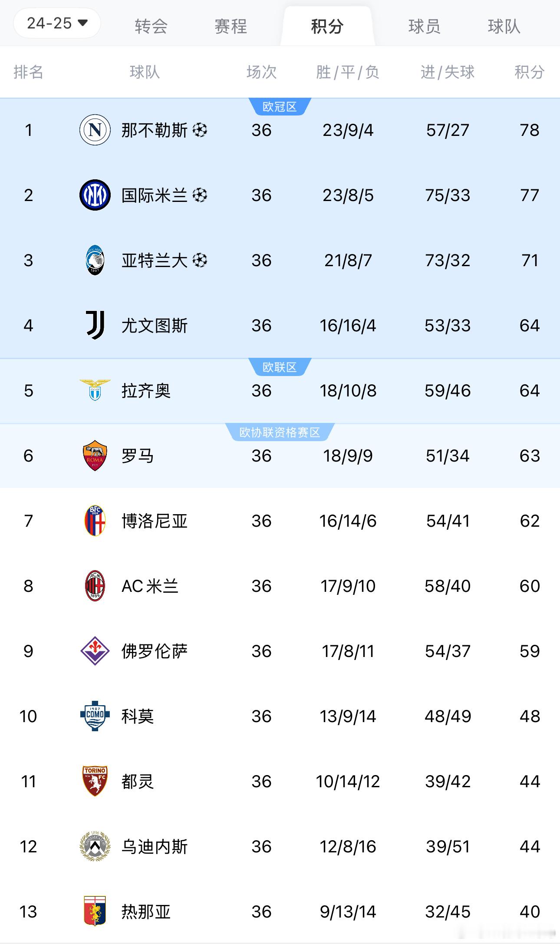
Task: Tap the Juventus logo
Action: coord(95,325)
